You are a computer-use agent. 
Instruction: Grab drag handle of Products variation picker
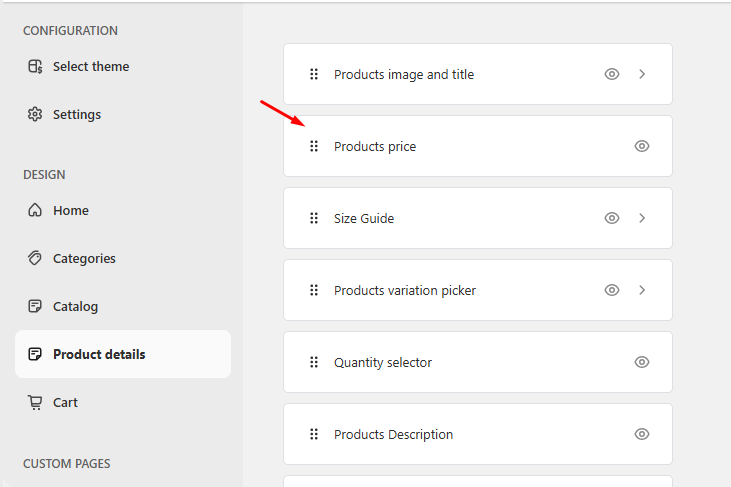tap(314, 290)
